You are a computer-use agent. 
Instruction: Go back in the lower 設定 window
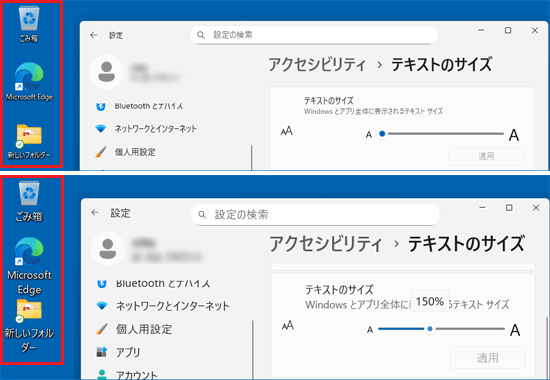[95, 213]
